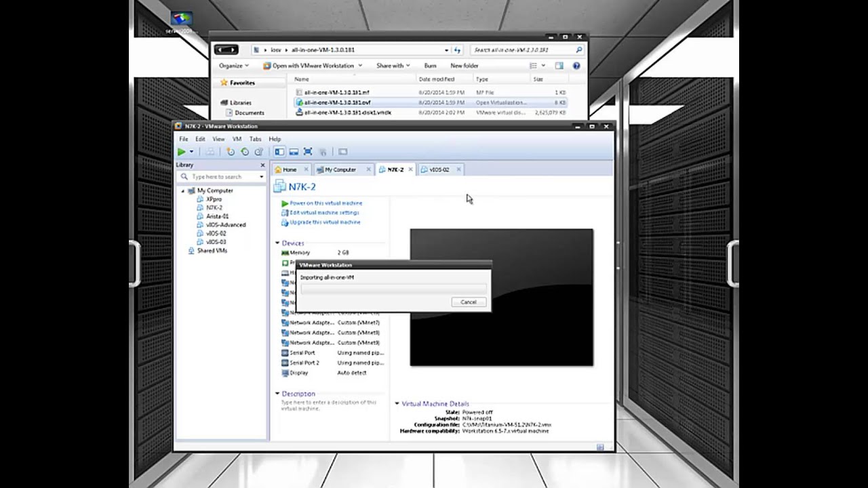Cancel the all-in-one-VM import
868x488 pixels.
click(x=469, y=302)
